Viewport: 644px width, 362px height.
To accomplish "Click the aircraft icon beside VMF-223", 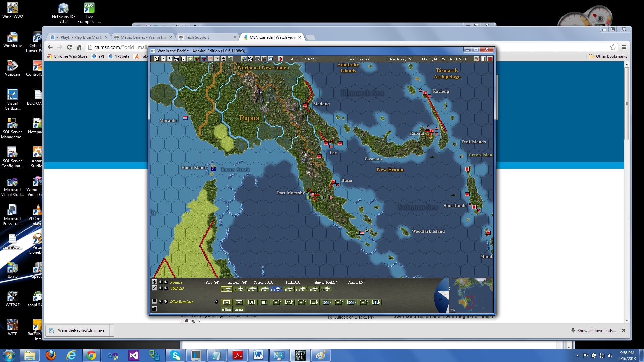I will pyautogui.click(x=154, y=288).
